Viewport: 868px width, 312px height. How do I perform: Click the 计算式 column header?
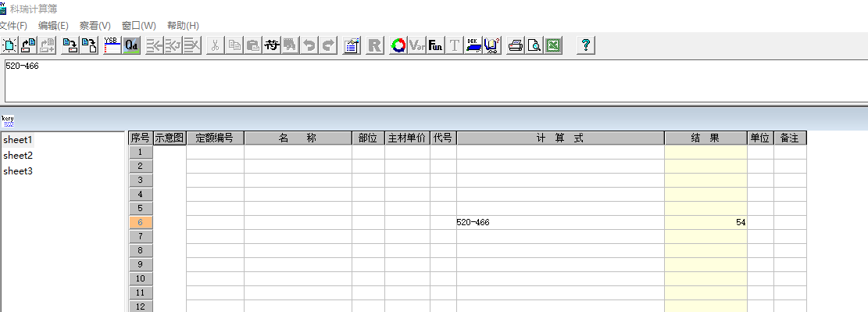(x=560, y=138)
